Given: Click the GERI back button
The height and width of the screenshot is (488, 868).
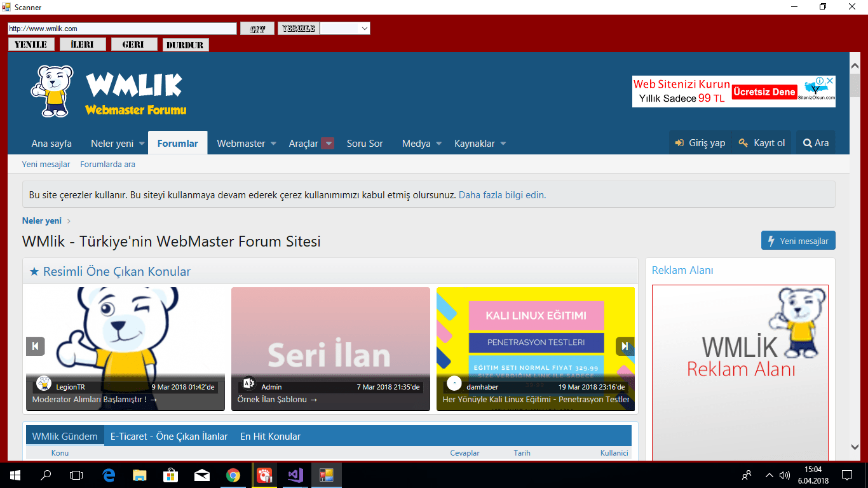Looking at the screenshot, I should 134,44.
